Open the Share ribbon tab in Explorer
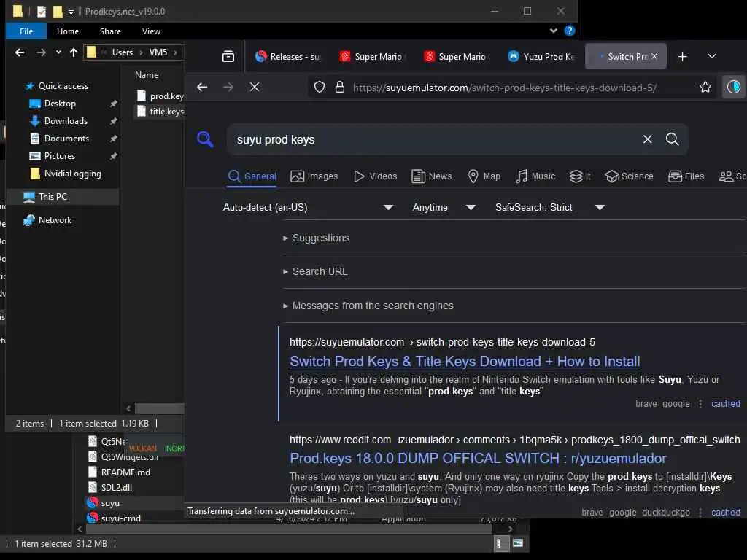 tap(111, 31)
